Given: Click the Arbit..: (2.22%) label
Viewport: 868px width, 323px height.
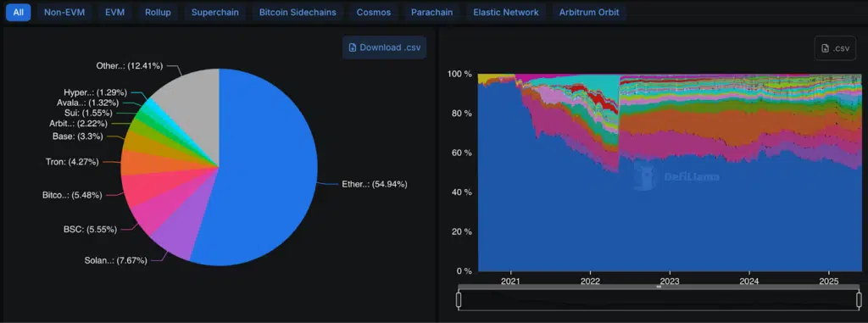Looking at the screenshot, I should (x=78, y=123).
